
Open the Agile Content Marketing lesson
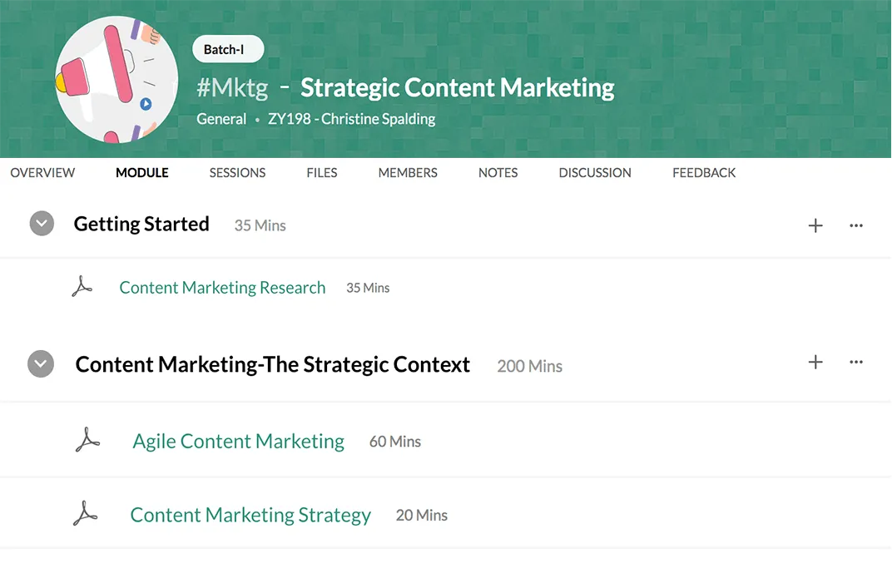238,441
